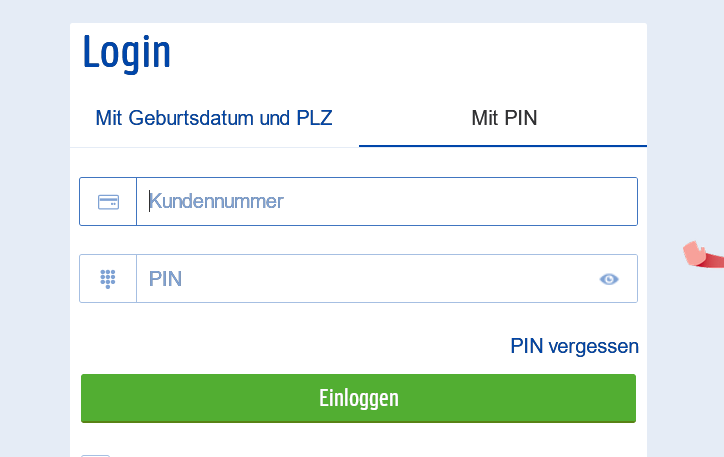Viewport: 724px width, 457px height.
Task: Click the blue Login heading
Action: (127, 52)
